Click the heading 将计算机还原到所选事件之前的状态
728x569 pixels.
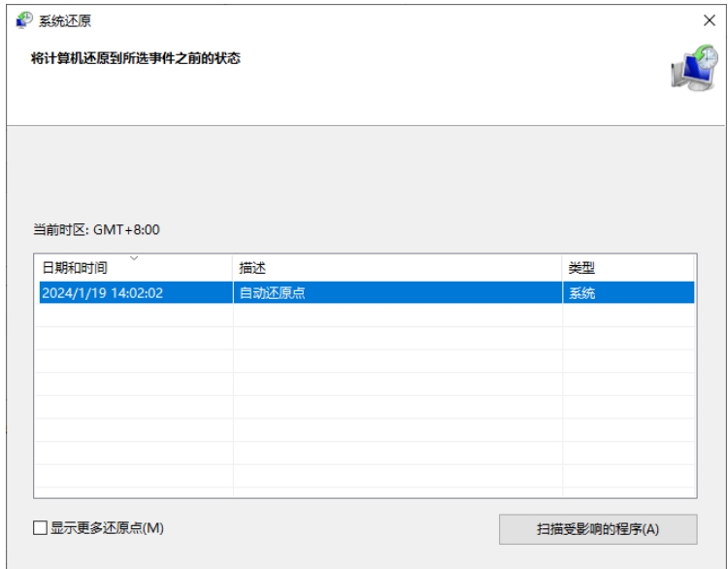point(136,58)
